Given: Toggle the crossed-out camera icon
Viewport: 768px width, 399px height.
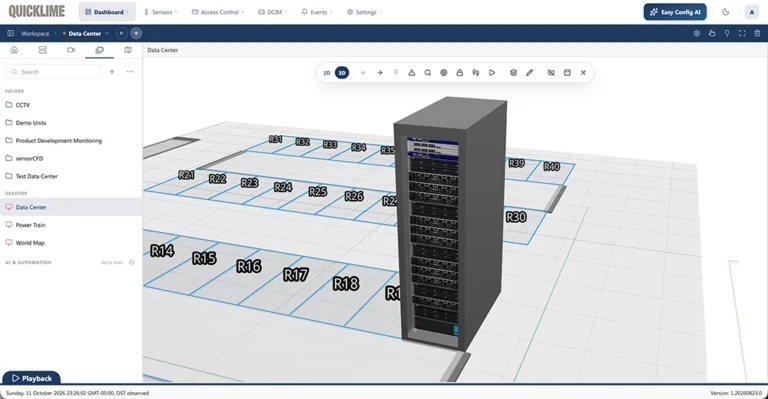Looking at the screenshot, I should 551,73.
